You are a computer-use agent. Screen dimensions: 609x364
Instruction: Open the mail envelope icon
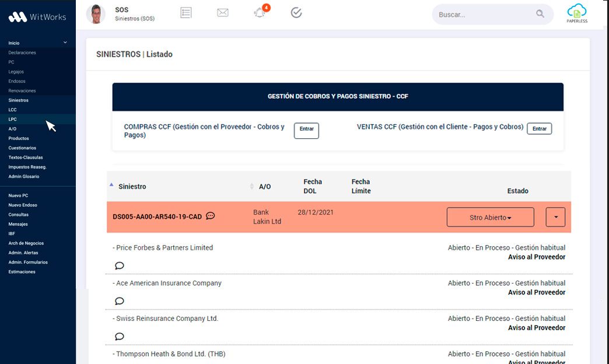[x=222, y=12]
